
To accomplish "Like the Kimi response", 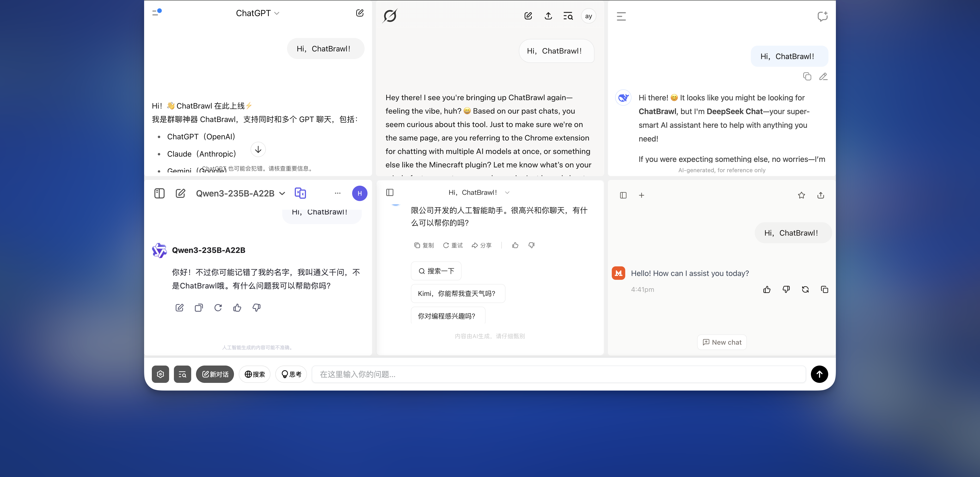I will point(515,245).
